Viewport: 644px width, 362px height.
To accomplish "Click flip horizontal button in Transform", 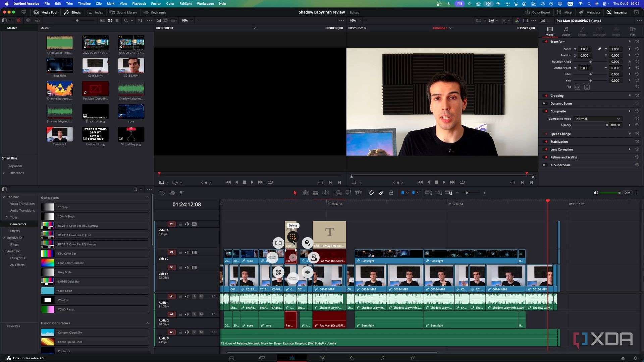I will pyautogui.click(x=577, y=87).
